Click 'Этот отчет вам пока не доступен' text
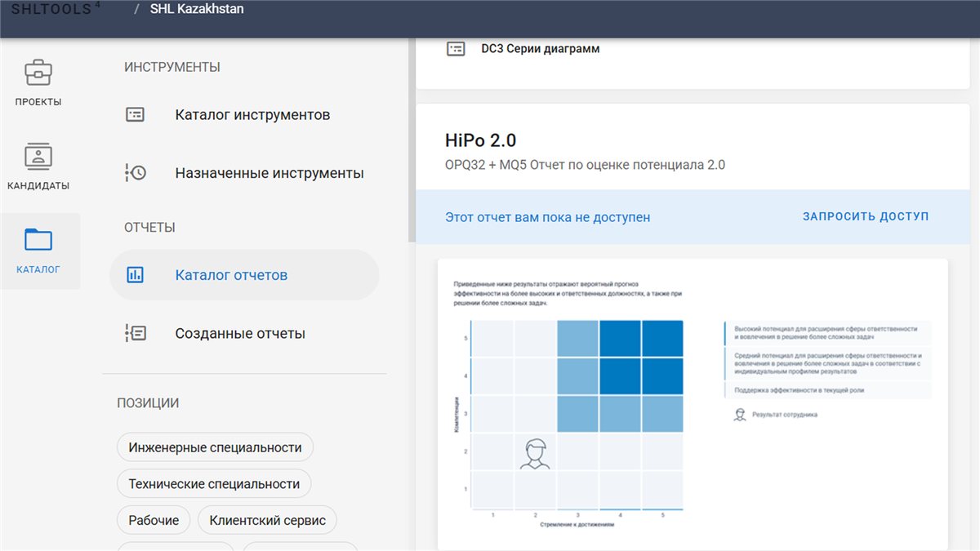 click(x=548, y=217)
